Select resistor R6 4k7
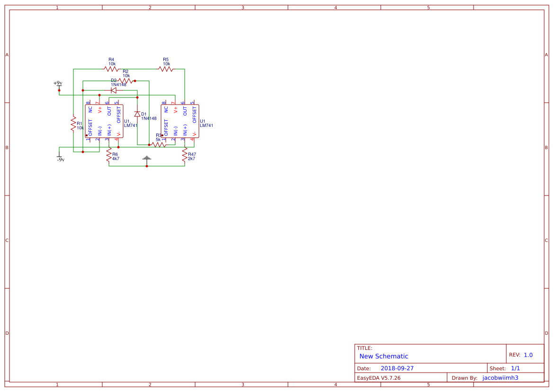 109,155
